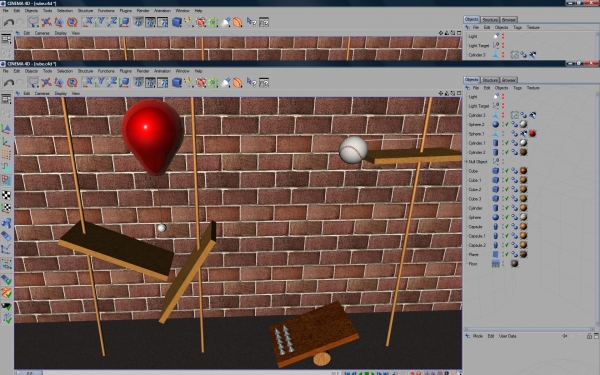Toggle visibility dots for Light in the front window
The image size is (600, 375).
coord(503,96)
